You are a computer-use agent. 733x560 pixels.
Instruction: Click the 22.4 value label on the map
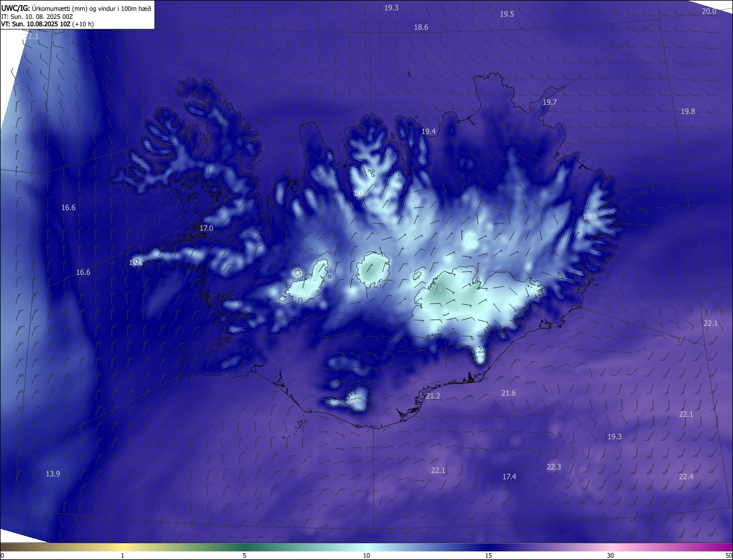point(686,477)
